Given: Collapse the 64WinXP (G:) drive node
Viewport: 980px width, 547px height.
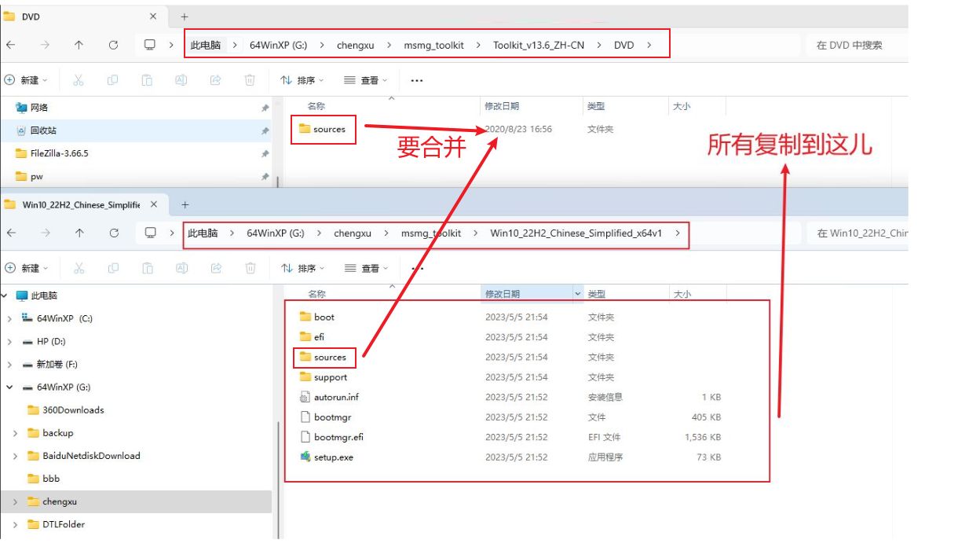Looking at the screenshot, I should coord(9,387).
